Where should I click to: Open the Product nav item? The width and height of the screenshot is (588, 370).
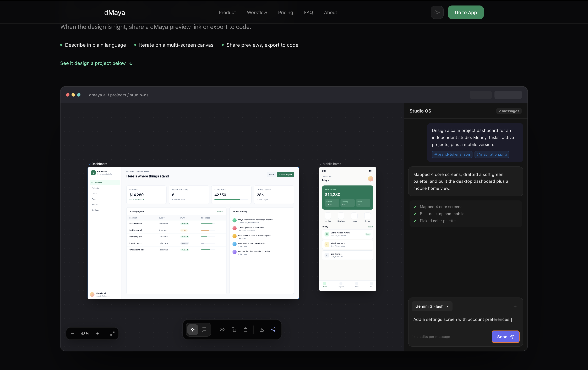point(227,12)
